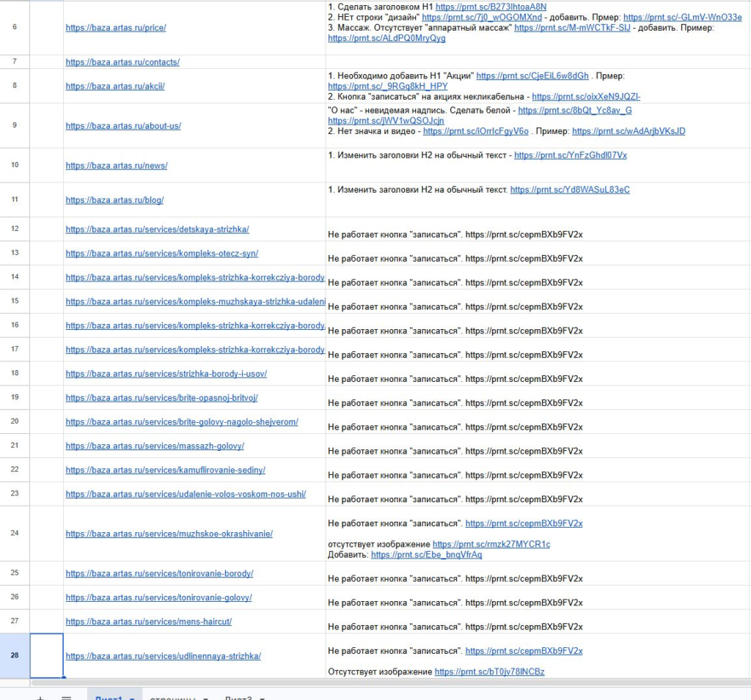Open the services/udlinennaya-strizhka/ link

[164, 656]
